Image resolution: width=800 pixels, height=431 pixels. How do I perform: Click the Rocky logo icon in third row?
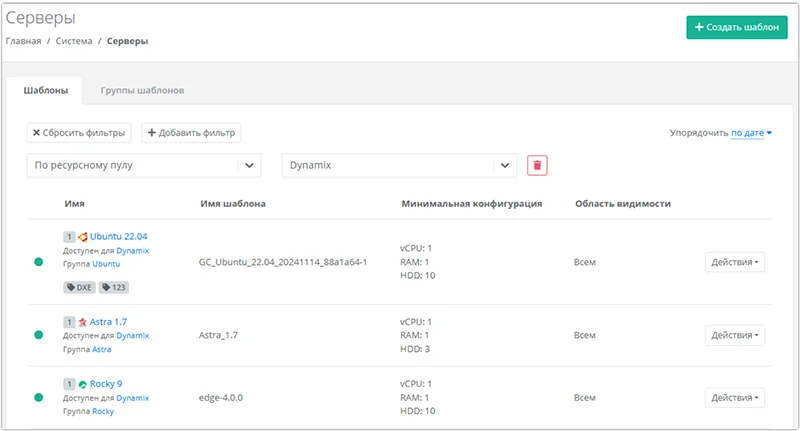(83, 384)
